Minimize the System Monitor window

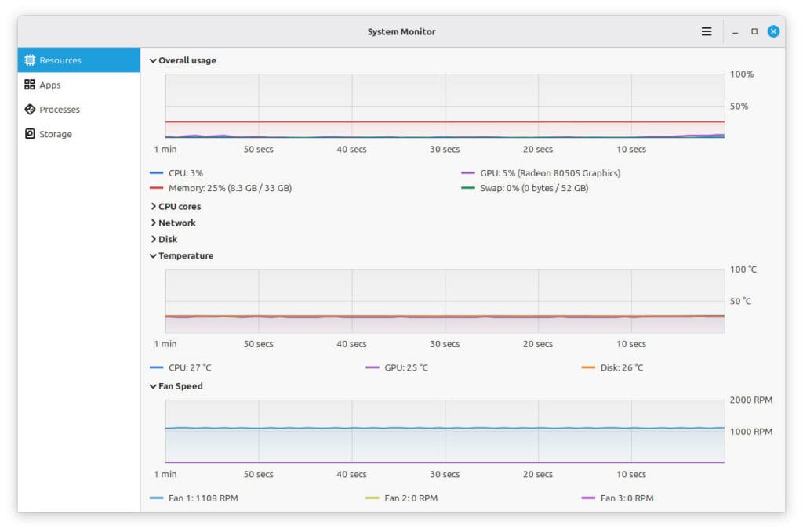tap(735, 31)
